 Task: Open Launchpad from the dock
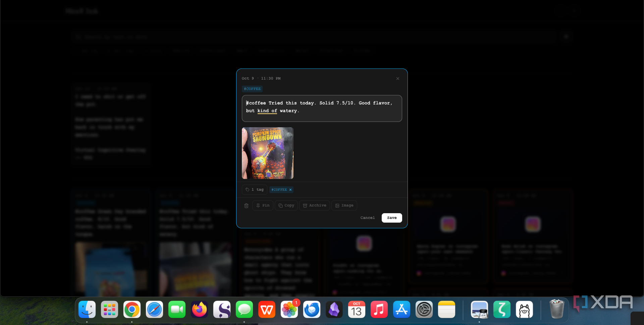point(109,309)
